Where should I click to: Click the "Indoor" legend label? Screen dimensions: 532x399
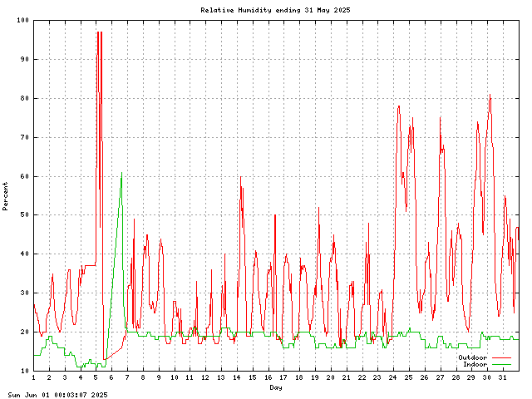point(475,364)
